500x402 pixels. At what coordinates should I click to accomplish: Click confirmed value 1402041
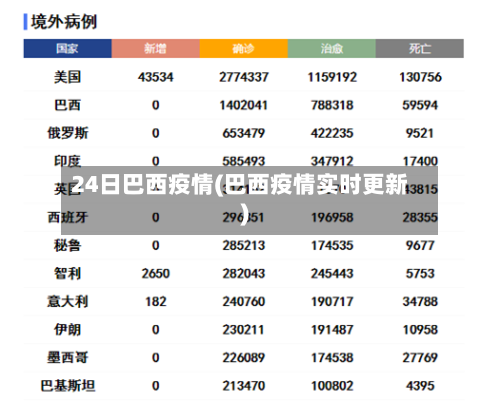pyautogui.click(x=244, y=105)
